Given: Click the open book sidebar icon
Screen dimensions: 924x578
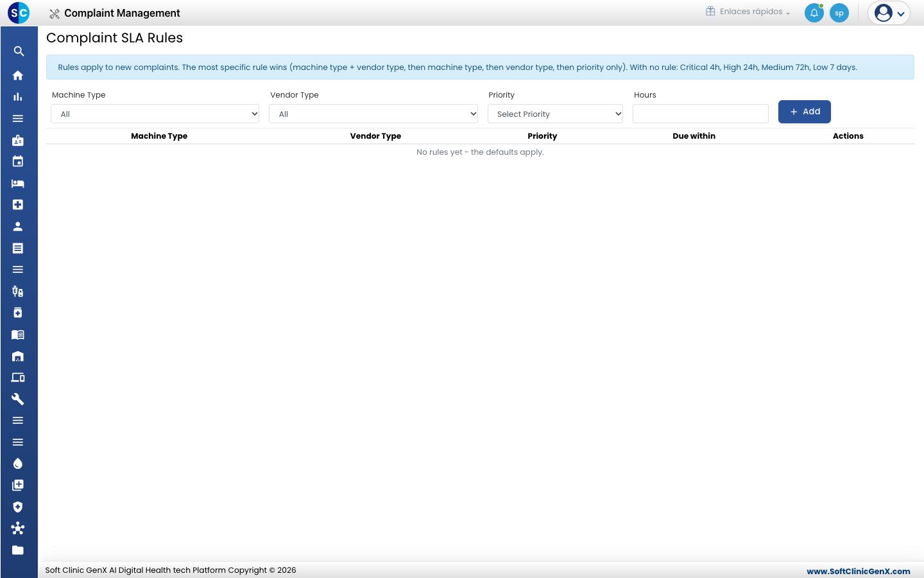Looking at the screenshot, I should point(18,335).
